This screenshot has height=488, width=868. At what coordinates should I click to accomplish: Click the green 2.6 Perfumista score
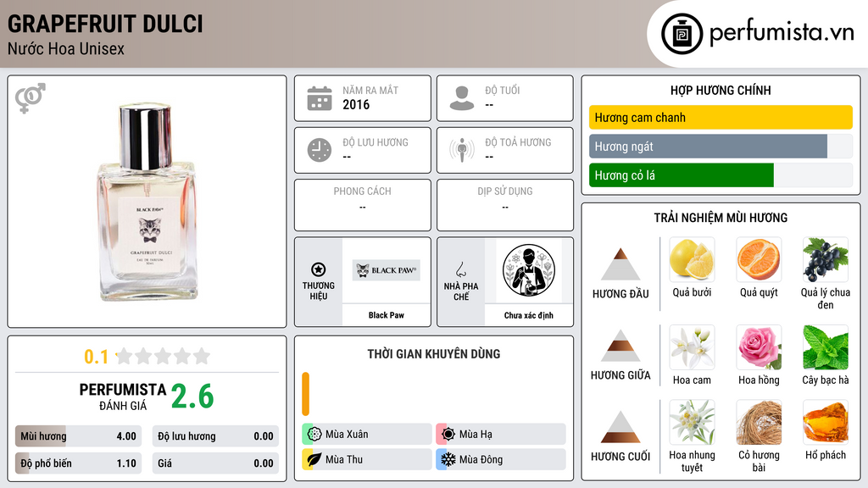tap(192, 396)
